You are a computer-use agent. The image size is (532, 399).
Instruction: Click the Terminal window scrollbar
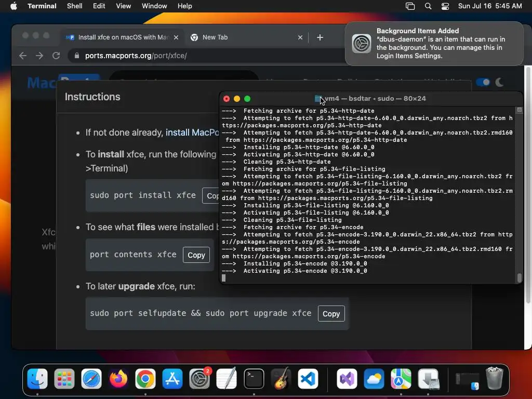click(x=520, y=277)
